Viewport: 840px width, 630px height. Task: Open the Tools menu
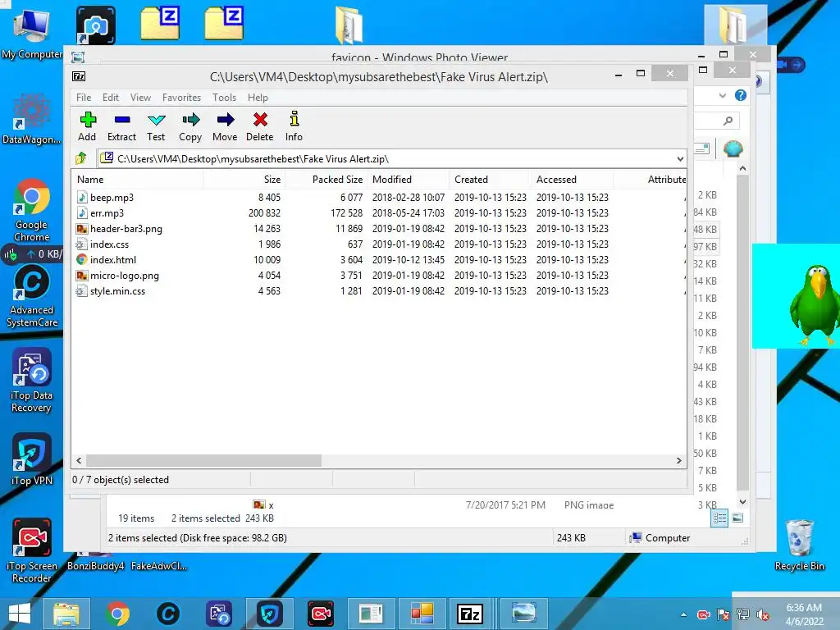(224, 98)
